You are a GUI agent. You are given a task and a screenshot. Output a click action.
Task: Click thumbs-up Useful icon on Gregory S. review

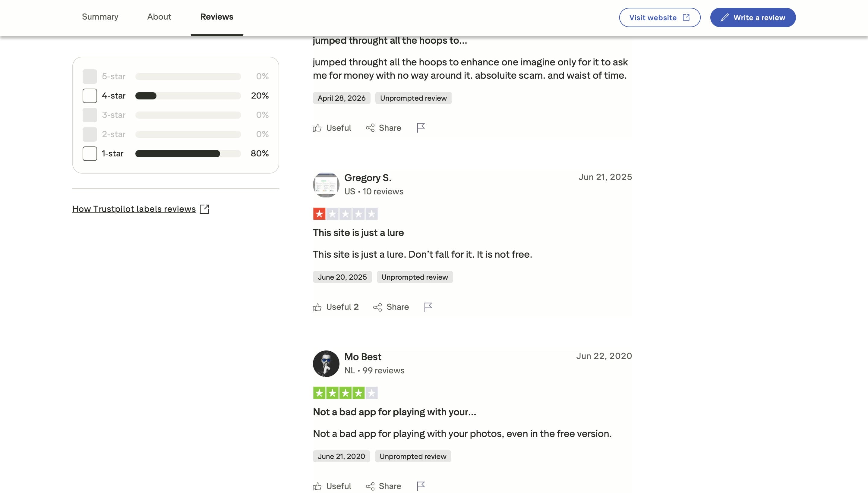317,307
